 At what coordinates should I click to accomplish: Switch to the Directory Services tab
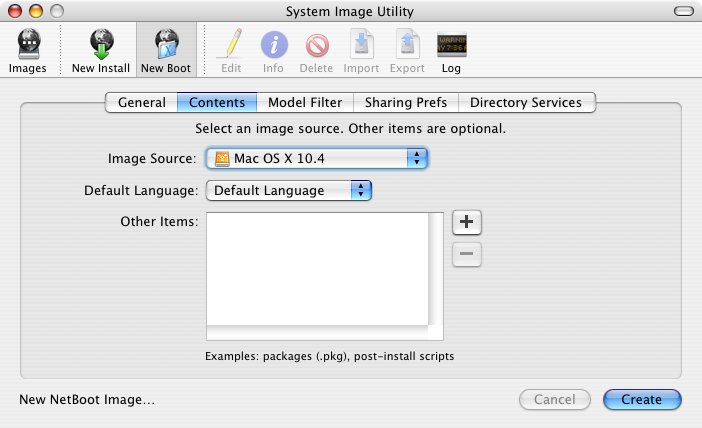coord(526,103)
